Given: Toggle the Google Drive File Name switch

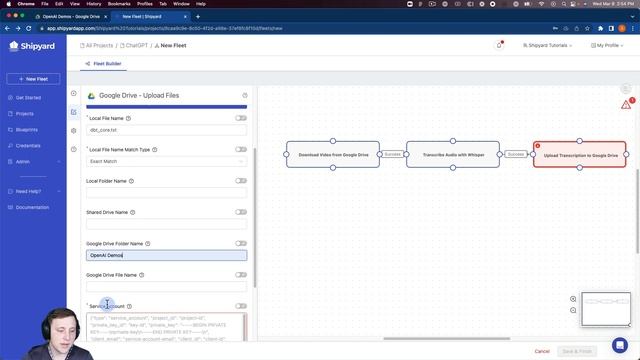Looking at the screenshot, I should (x=241, y=275).
